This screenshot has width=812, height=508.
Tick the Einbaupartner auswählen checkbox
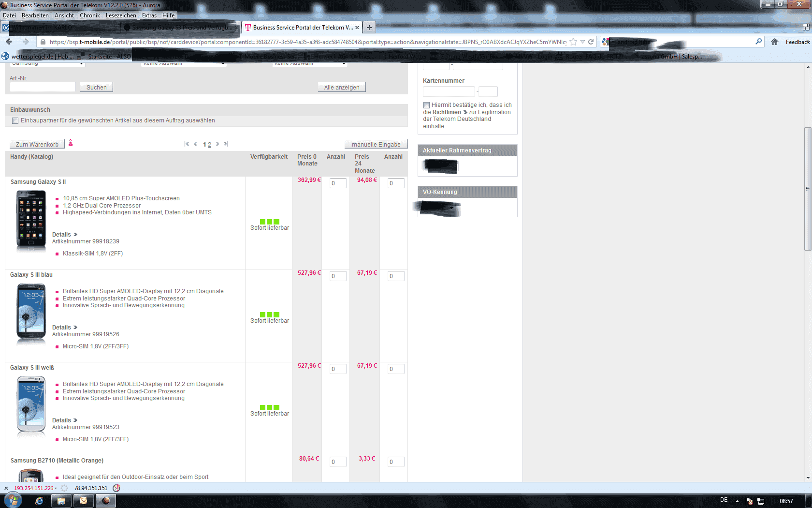(x=15, y=120)
